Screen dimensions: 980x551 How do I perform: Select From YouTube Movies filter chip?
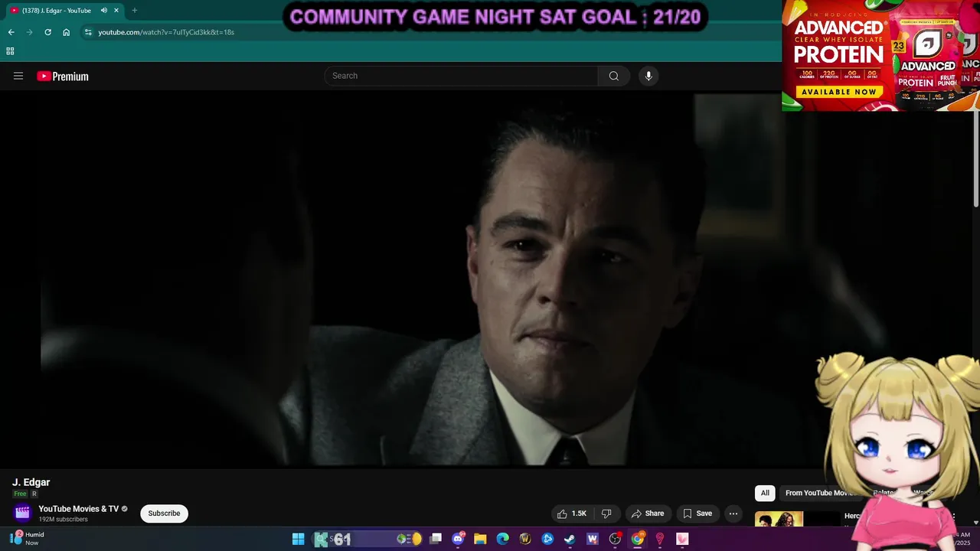tap(819, 493)
